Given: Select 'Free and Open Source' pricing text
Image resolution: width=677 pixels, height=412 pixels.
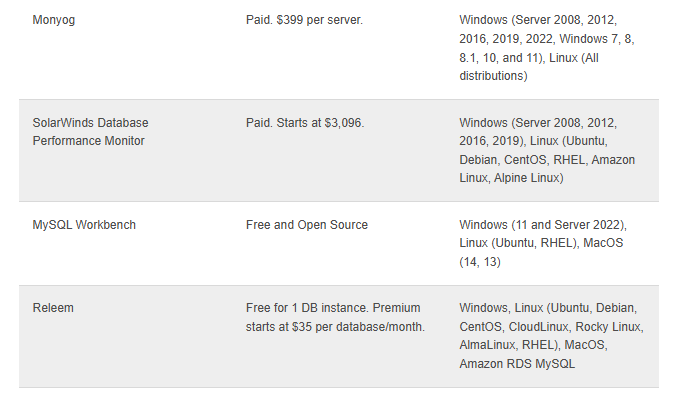Looking at the screenshot, I should coord(307,225).
